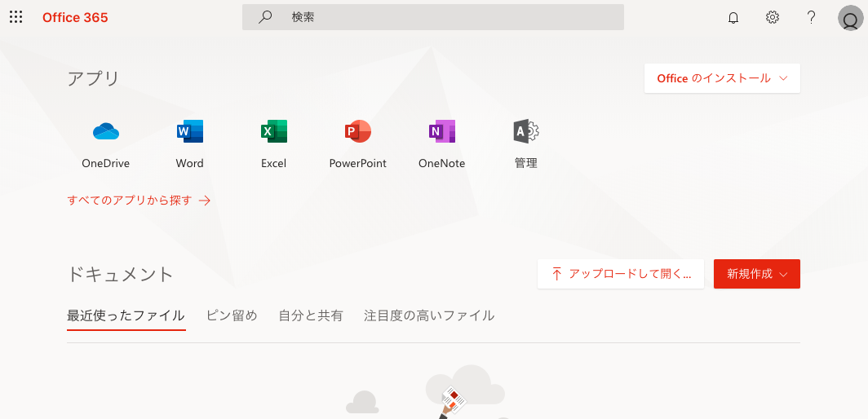
Task: Switch to the ピン留め tab
Action: click(x=232, y=316)
